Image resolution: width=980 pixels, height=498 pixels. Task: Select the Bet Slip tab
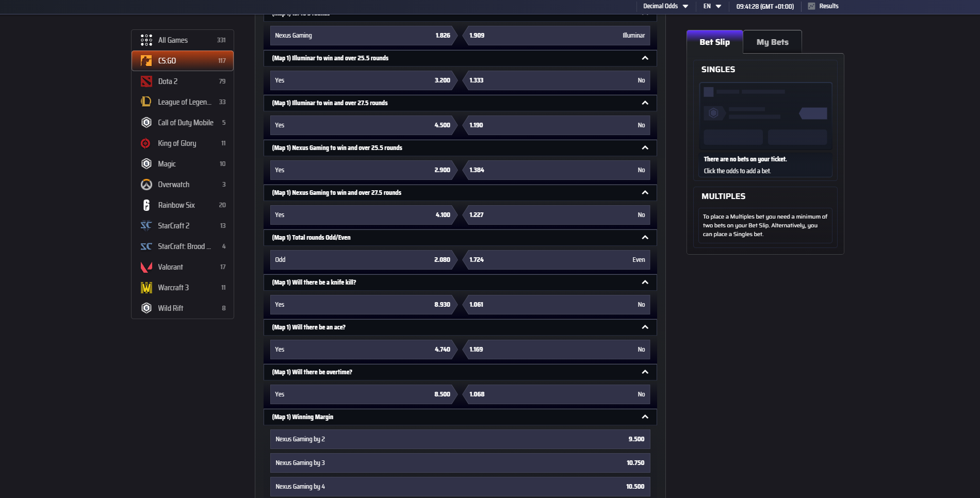[x=714, y=42]
